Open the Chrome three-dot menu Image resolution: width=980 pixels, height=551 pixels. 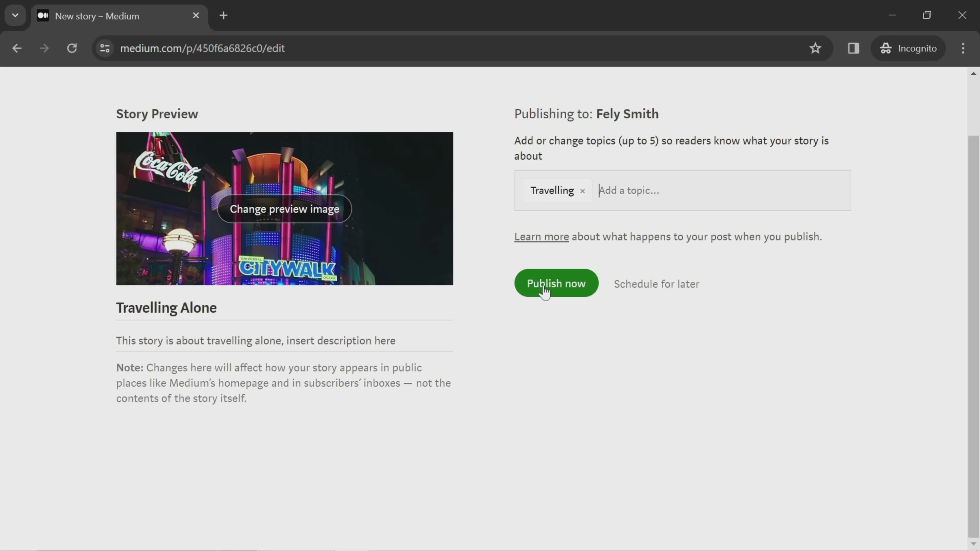click(x=963, y=48)
